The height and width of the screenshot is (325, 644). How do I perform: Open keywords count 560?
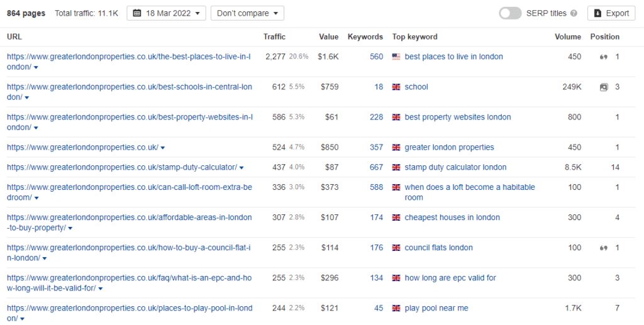(x=376, y=57)
